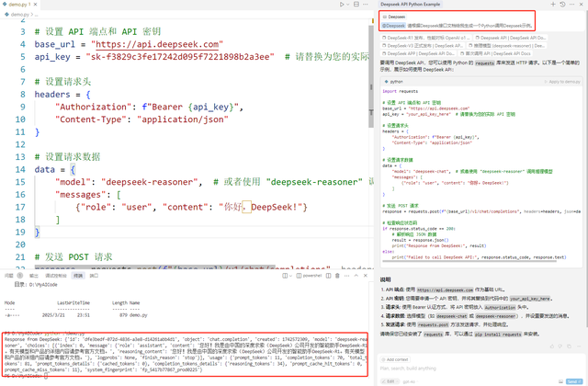
Task: Open the 首次调用 API DeepSeek API Docs link
Action: (495, 53)
